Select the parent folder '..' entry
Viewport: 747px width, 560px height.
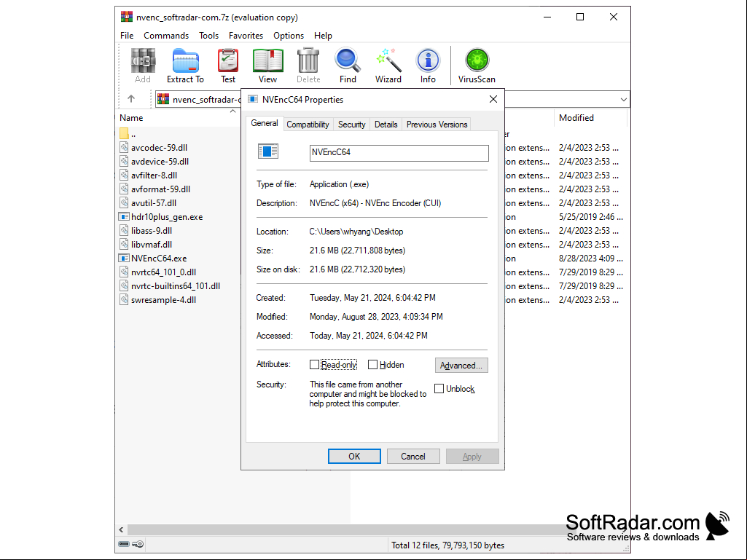click(x=128, y=134)
